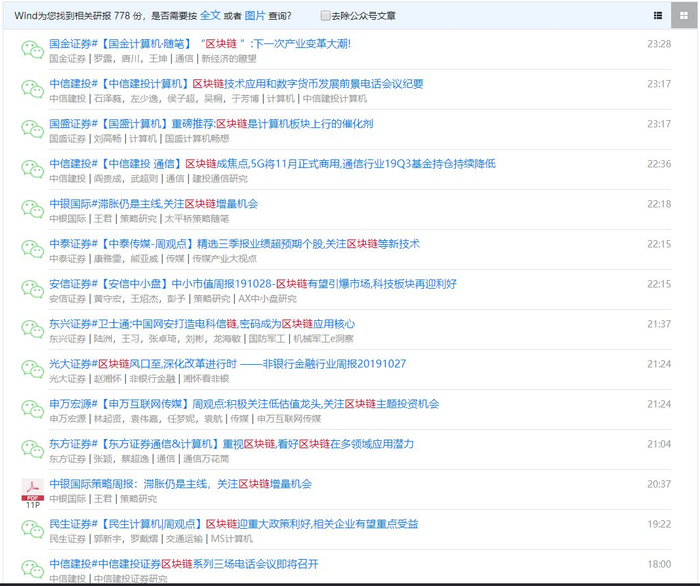Click WeChat icon beside 中信建投 通信 report
This screenshot has height=586, width=700.
tap(33, 169)
